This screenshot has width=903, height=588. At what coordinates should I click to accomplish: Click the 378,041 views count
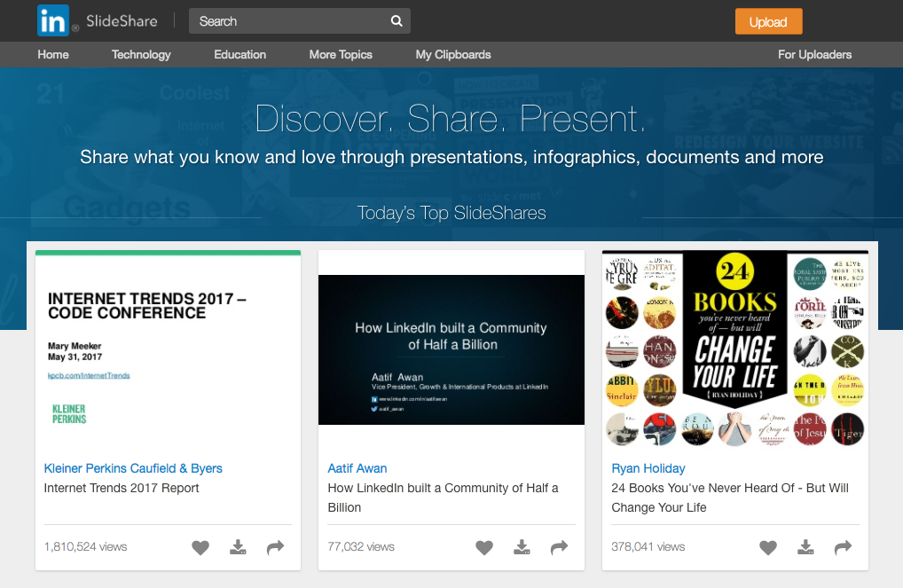pyautogui.click(x=648, y=546)
